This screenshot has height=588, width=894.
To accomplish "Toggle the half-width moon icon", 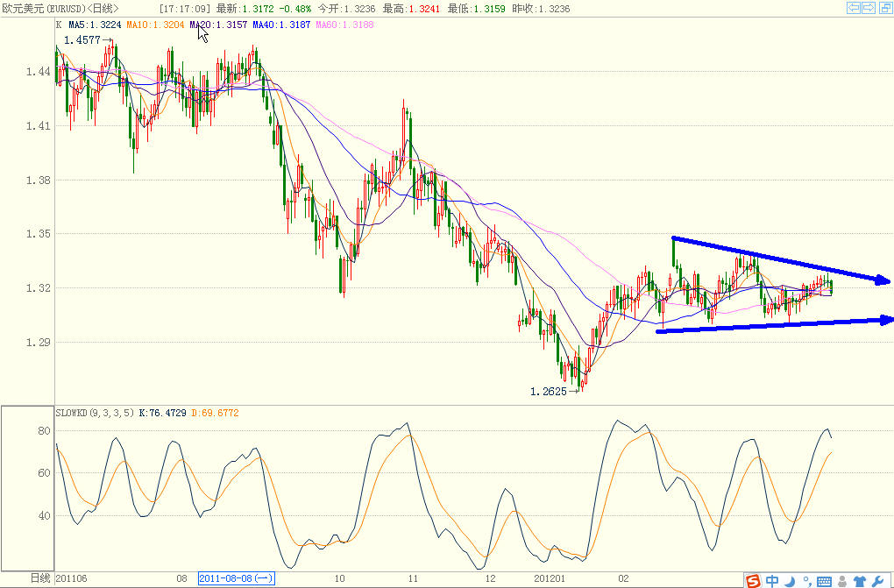I will pos(790,581).
